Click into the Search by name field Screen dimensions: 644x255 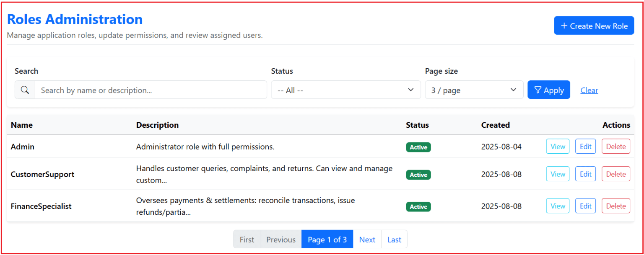pyautogui.click(x=151, y=90)
